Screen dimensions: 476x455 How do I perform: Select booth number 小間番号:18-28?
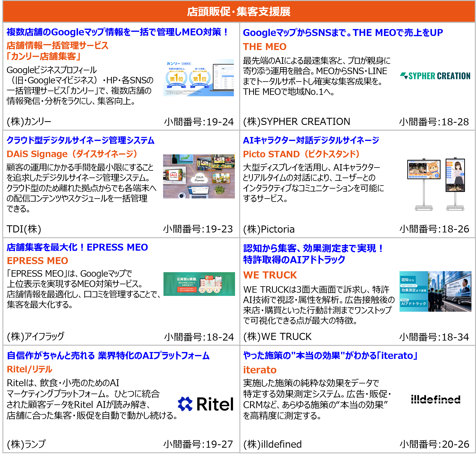click(x=434, y=122)
